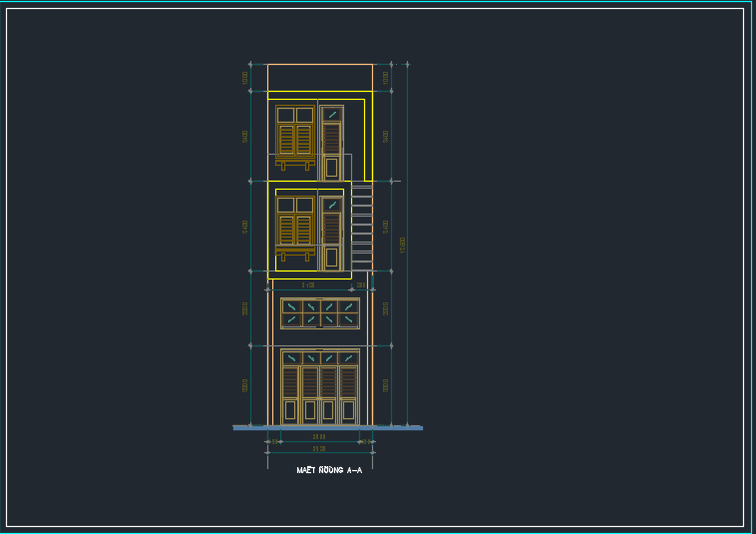The height and width of the screenshot is (534, 756).
Task: Click the ground floor four-panel louvered door
Action: (320, 386)
